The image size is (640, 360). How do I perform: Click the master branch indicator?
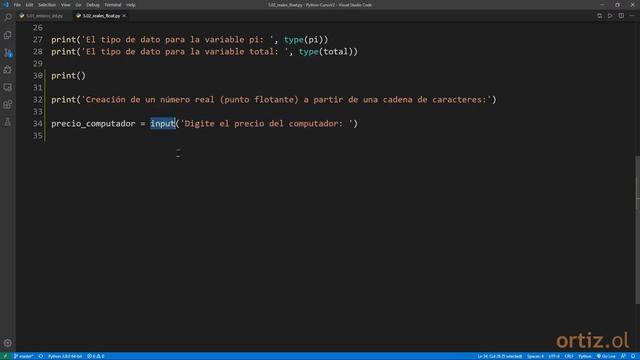pyautogui.click(x=23, y=356)
